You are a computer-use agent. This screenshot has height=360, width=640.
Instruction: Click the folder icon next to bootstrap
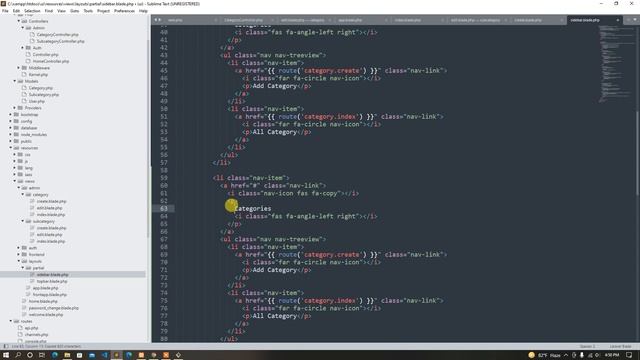pos(16,115)
